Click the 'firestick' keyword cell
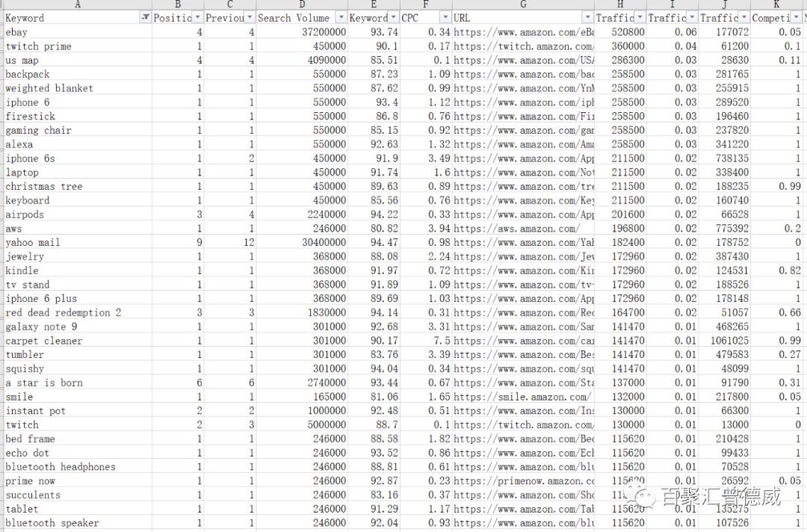Image resolution: width=807 pixels, height=532 pixels. click(77, 117)
